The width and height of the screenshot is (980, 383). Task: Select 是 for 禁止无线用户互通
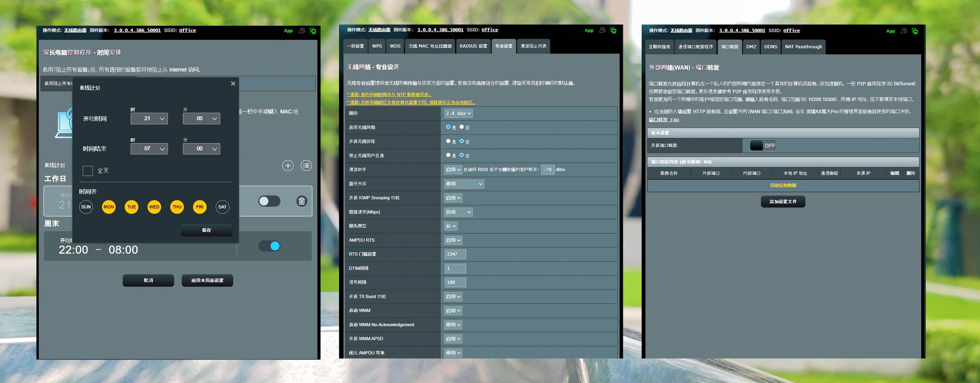coord(448,155)
